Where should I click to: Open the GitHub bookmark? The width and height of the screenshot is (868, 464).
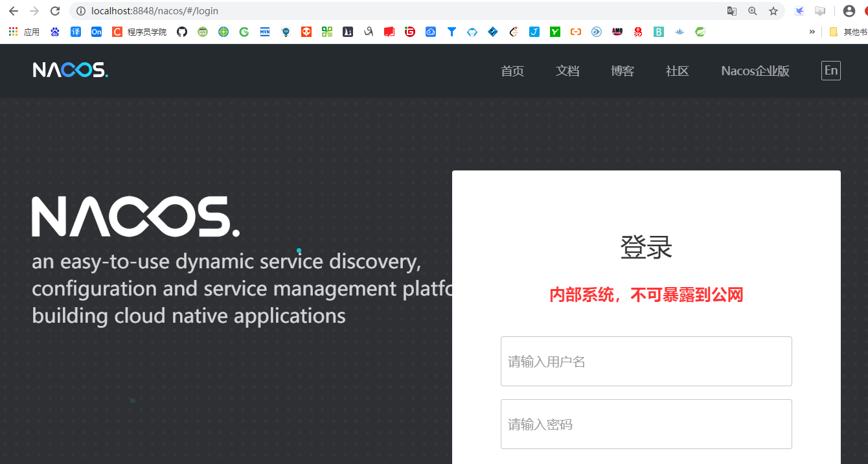pos(182,32)
